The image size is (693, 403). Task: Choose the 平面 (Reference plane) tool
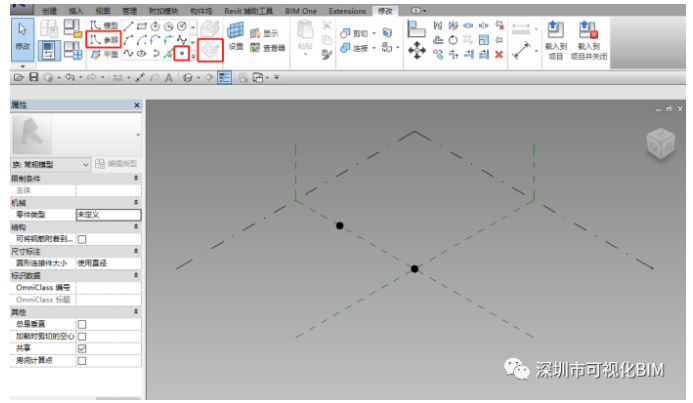(104, 54)
